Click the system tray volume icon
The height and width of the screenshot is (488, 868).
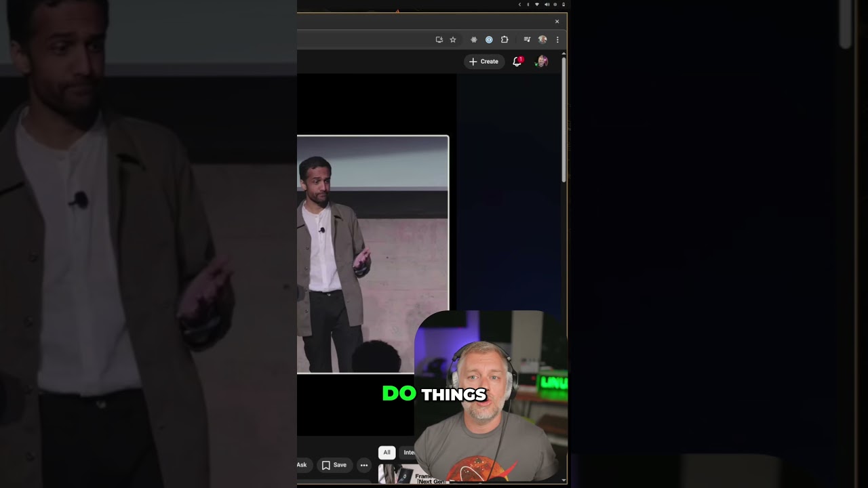[x=547, y=5]
